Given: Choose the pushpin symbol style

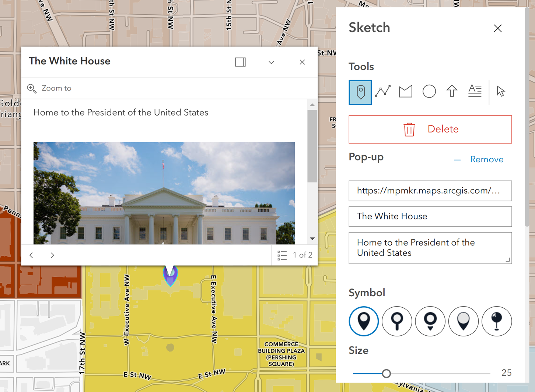Looking at the screenshot, I should (x=497, y=321).
